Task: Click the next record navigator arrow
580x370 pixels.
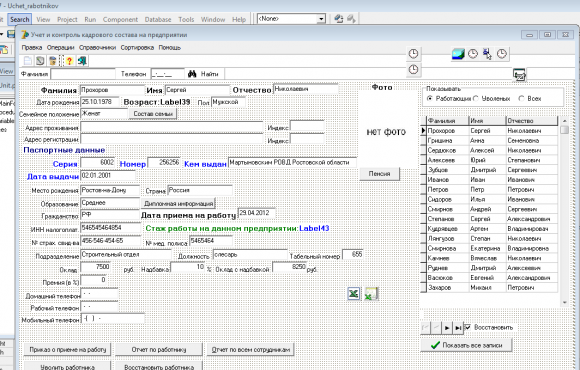Action: (x=447, y=327)
